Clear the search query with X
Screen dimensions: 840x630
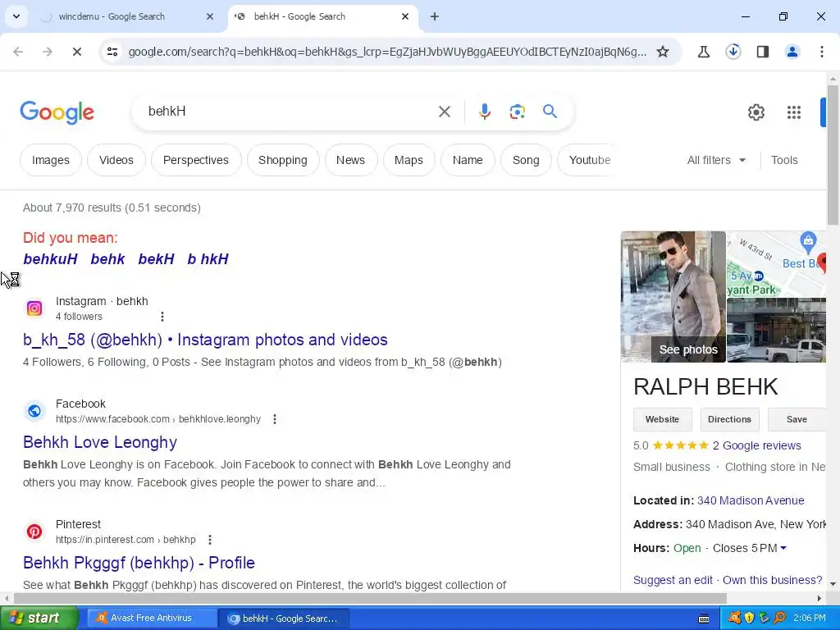(445, 112)
